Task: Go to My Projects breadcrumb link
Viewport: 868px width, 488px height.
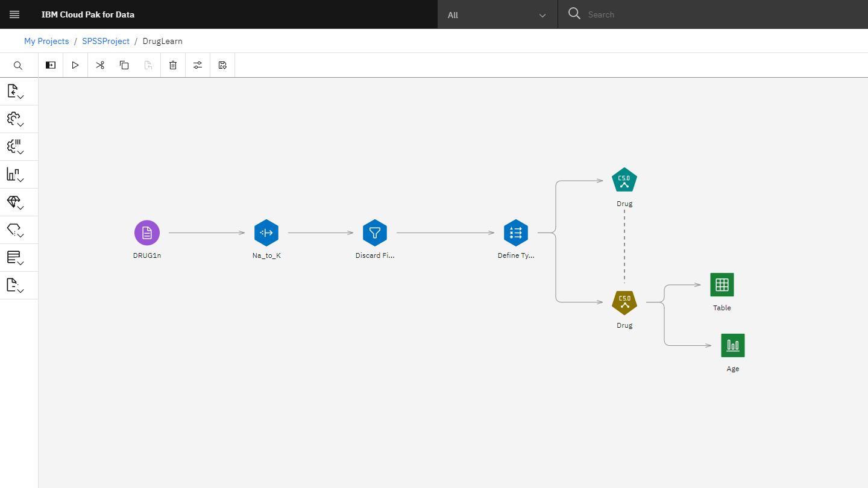Action: pyautogui.click(x=46, y=41)
